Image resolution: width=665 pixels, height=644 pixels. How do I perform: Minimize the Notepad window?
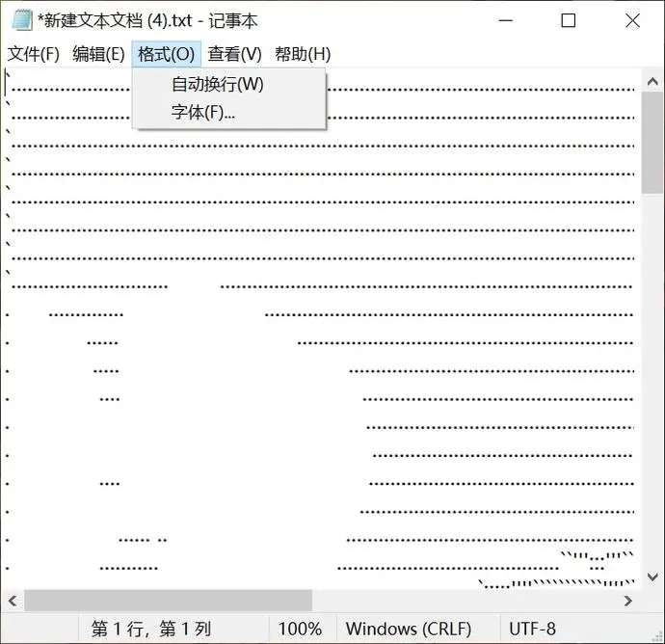(506, 20)
